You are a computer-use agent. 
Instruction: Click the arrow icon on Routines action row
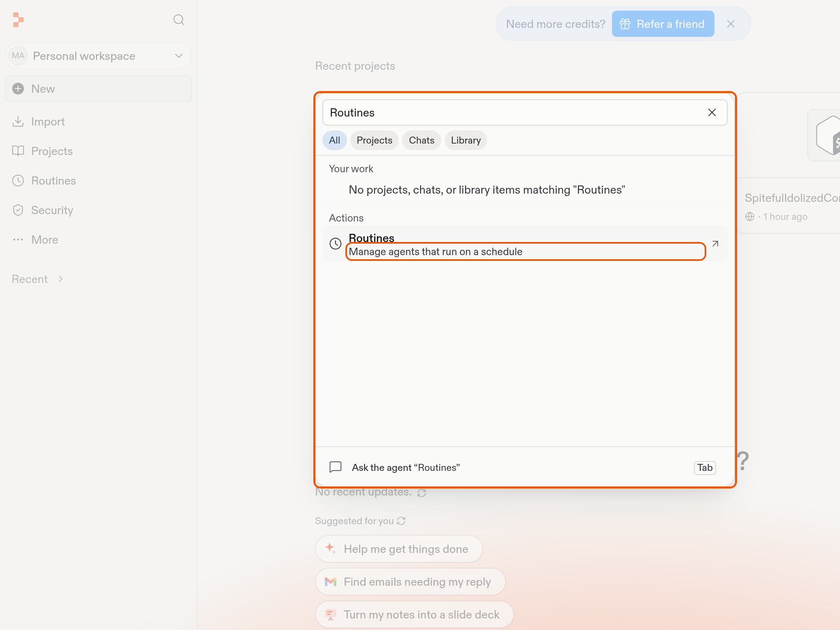click(x=715, y=244)
